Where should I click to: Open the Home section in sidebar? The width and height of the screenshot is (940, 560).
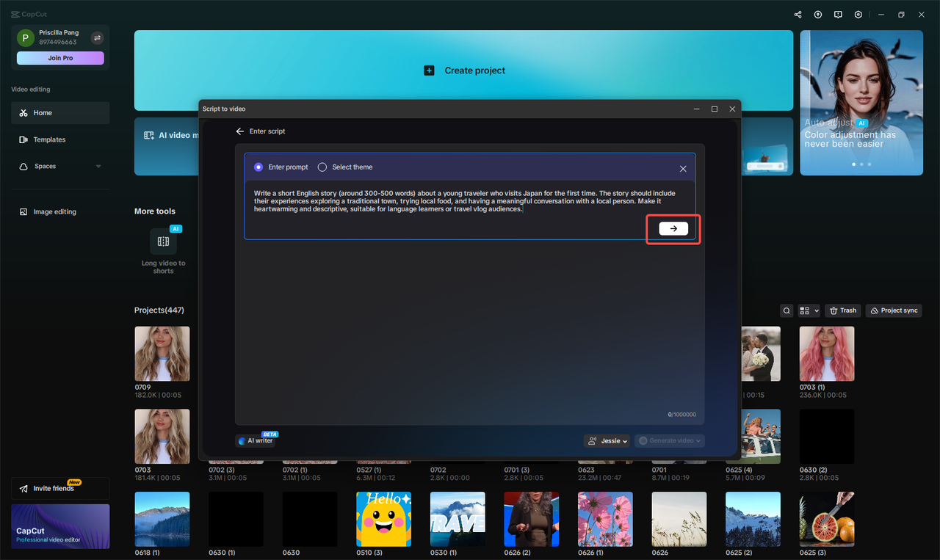coord(60,113)
